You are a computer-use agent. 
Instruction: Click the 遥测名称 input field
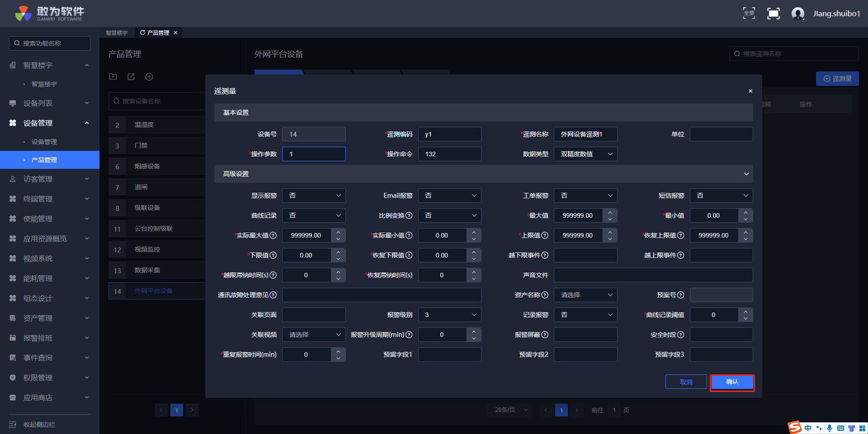coord(585,134)
